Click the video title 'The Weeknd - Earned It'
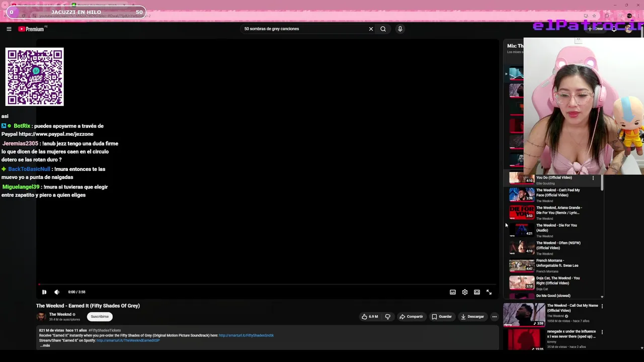 point(88,306)
